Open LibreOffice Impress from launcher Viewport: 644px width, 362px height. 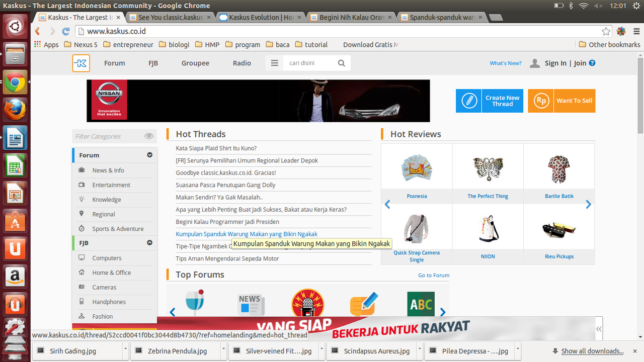pos(15,193)
